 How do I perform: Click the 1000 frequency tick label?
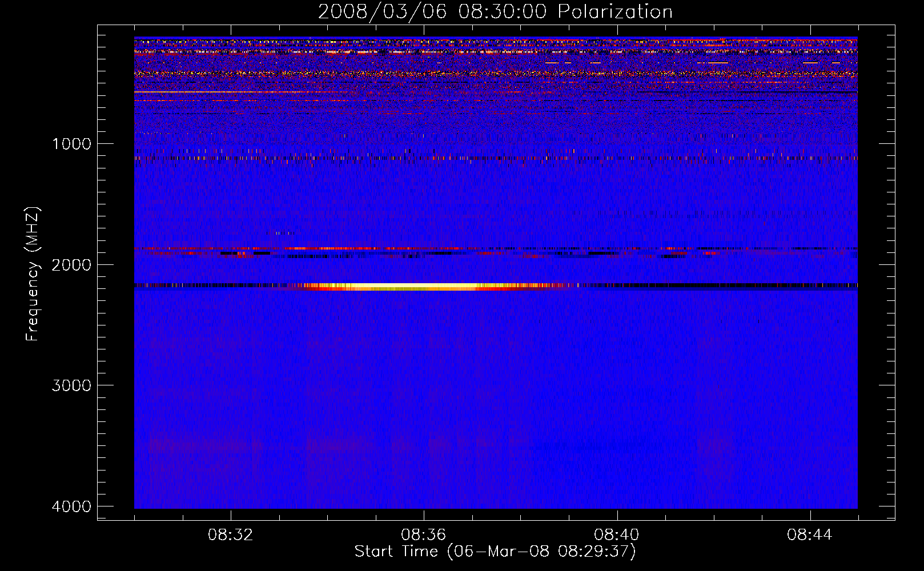tap(71, 144)
